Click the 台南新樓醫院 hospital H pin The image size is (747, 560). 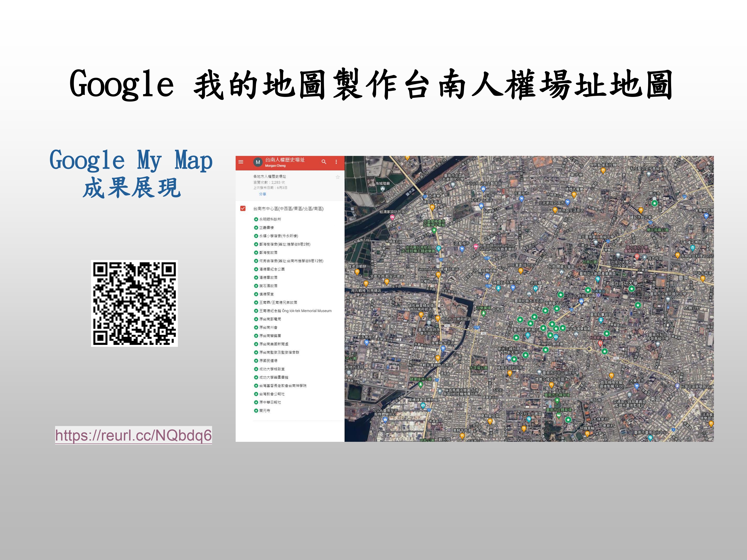click(x=600, y=343)
